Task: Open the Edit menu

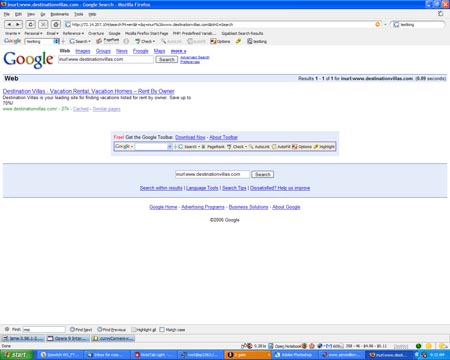Action: 18,14
